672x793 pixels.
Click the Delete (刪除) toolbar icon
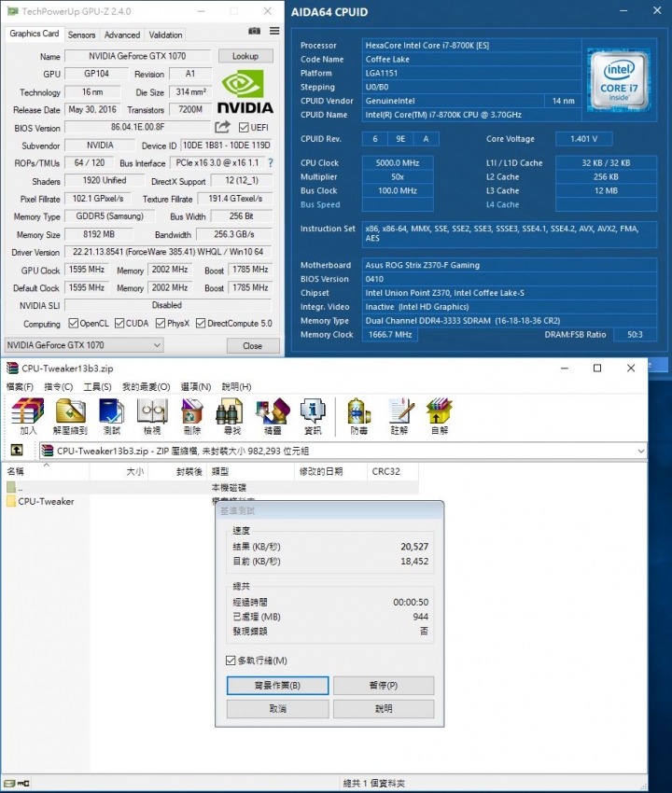[191, 416]
